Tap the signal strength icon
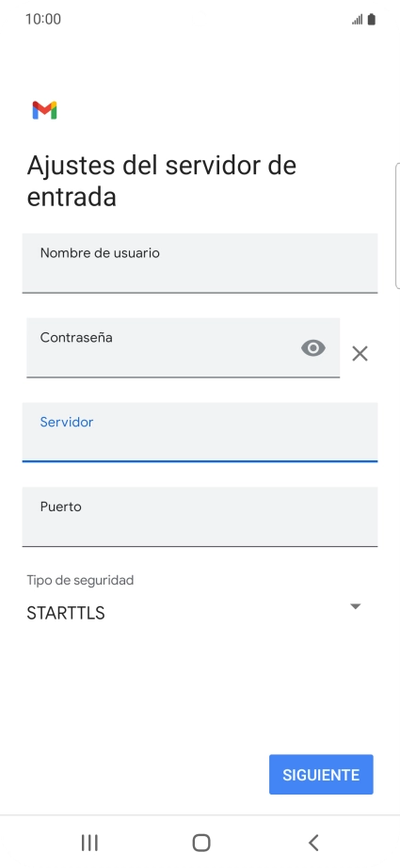 click(358, 20)
